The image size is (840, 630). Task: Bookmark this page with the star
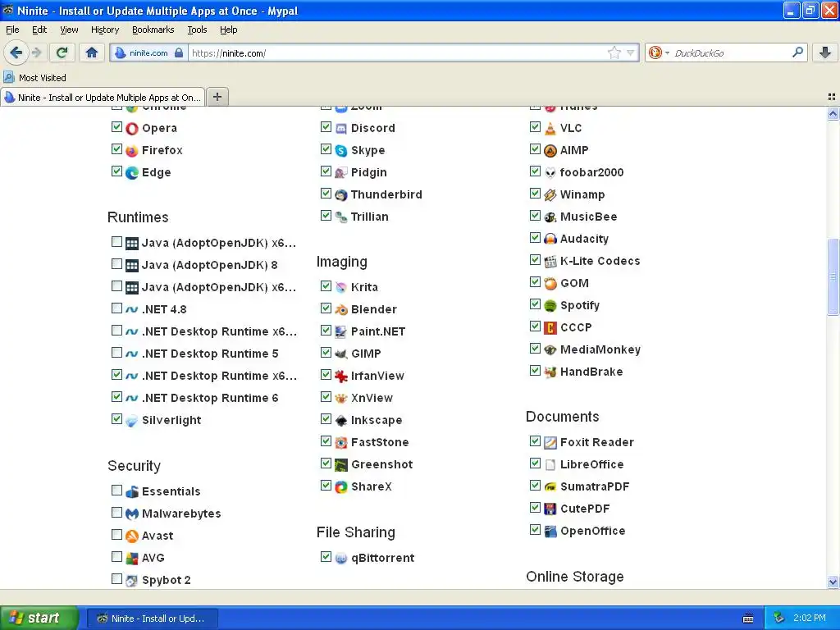pos(614,52)
